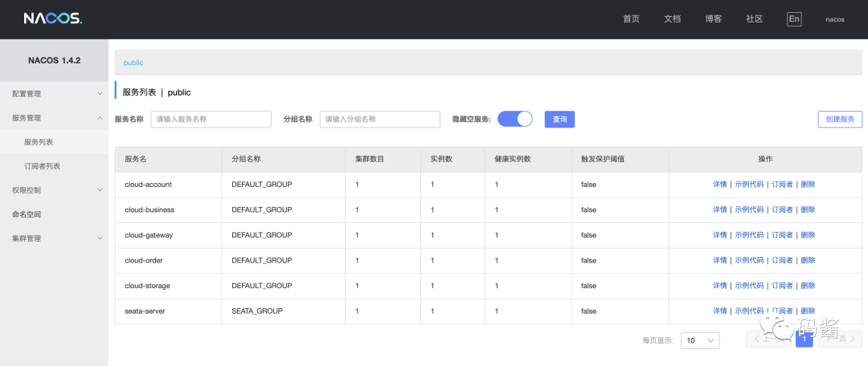The image size is (868, 366).
Task: Click the cloud-business service name
Action: (149, 209)
